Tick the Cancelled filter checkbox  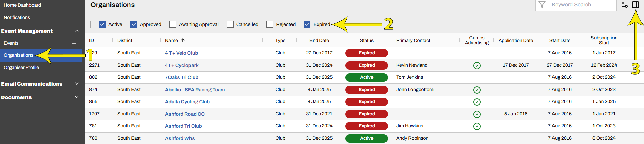point(230,24)
